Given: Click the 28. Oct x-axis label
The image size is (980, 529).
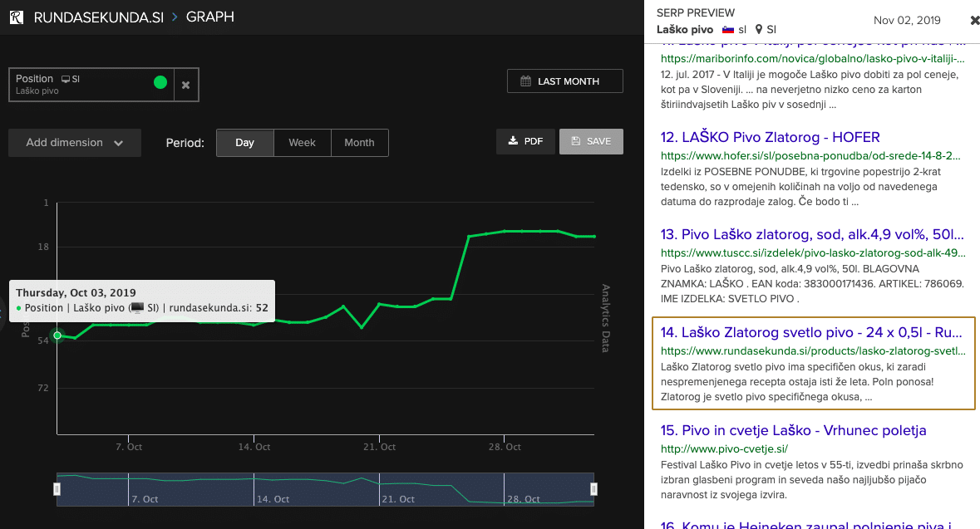Looking at the screenshot, I should pyautogui.click(x=505, y=447).
